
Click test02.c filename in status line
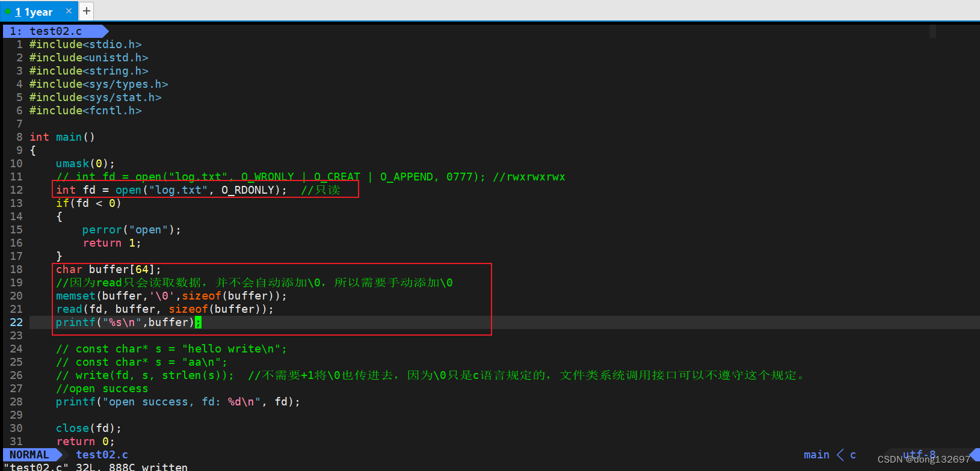click(102, 455)
